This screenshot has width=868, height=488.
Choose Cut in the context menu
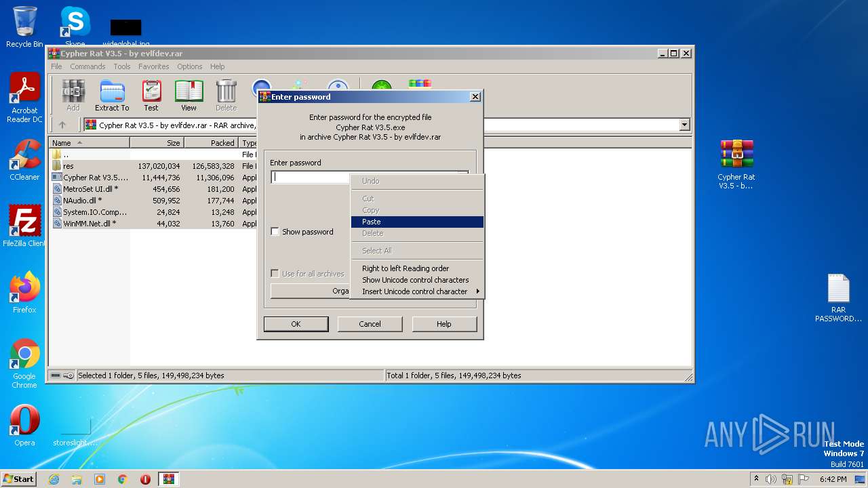point(417,199)
